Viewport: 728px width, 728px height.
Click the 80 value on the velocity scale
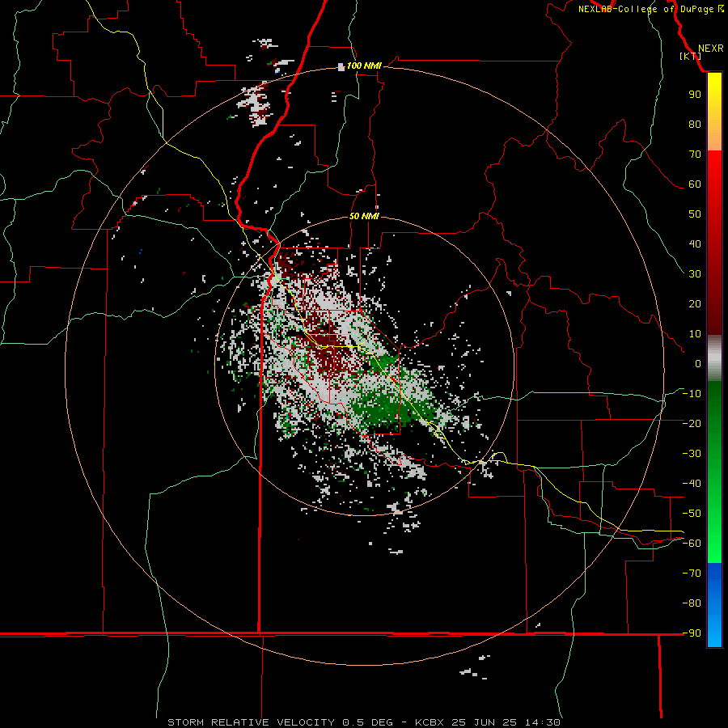tap(695, 124)
